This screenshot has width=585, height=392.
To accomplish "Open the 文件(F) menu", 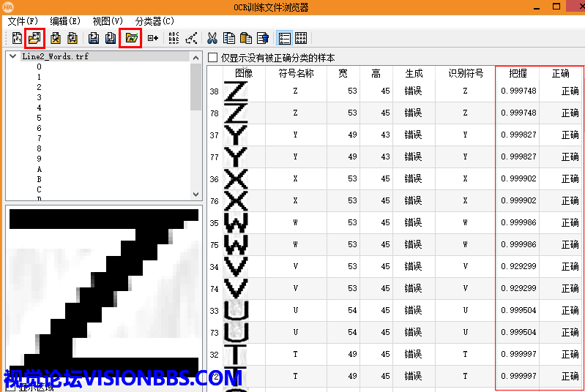I will (x=23, y=21).
